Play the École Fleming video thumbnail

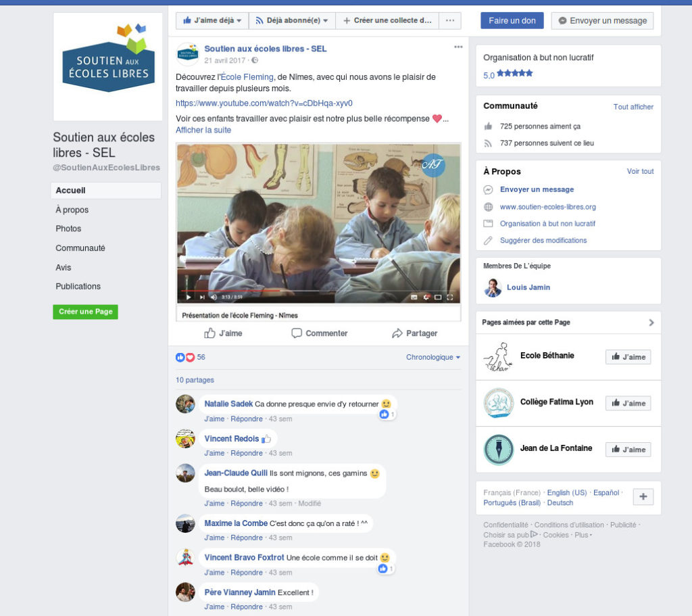click(318, 223)
